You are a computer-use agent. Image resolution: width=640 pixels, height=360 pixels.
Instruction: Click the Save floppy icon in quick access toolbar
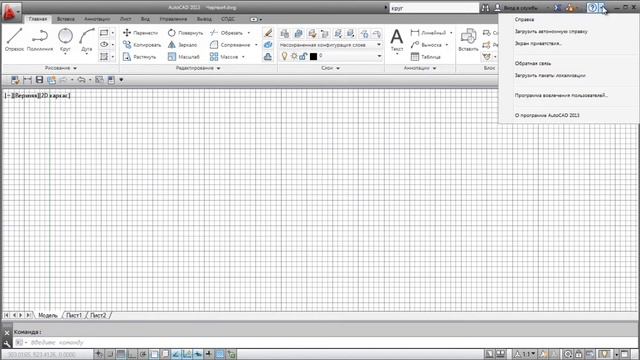[39, 80]
